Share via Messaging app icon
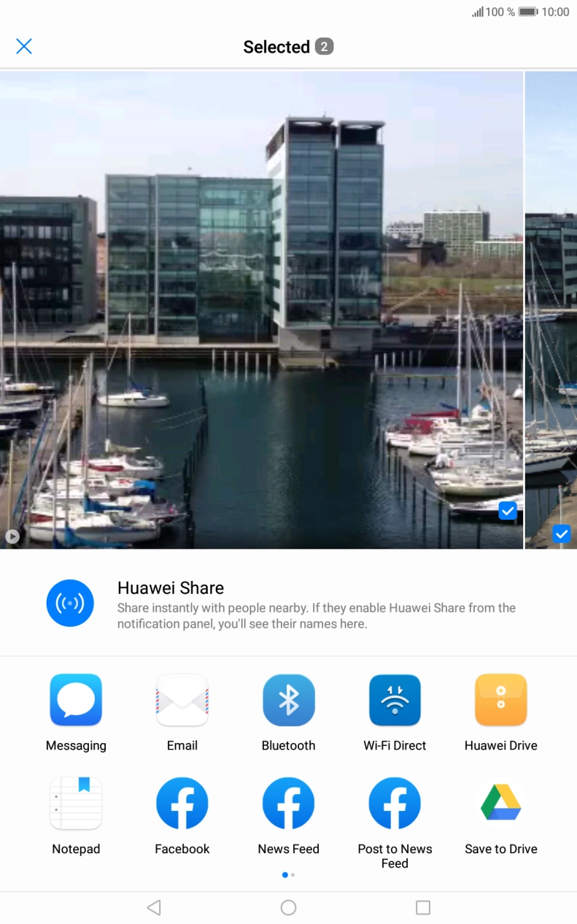Screen dimensions: 577x924 pyautogui.click(x=76, y=700)
